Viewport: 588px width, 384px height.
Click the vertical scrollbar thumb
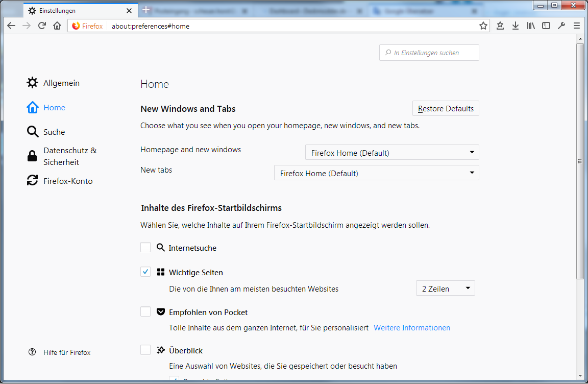580,161
